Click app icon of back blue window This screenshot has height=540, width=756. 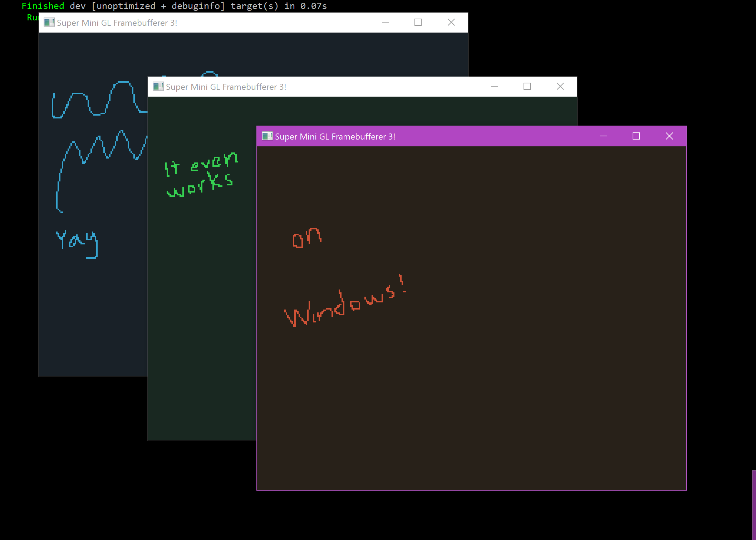tap(49, 23)
